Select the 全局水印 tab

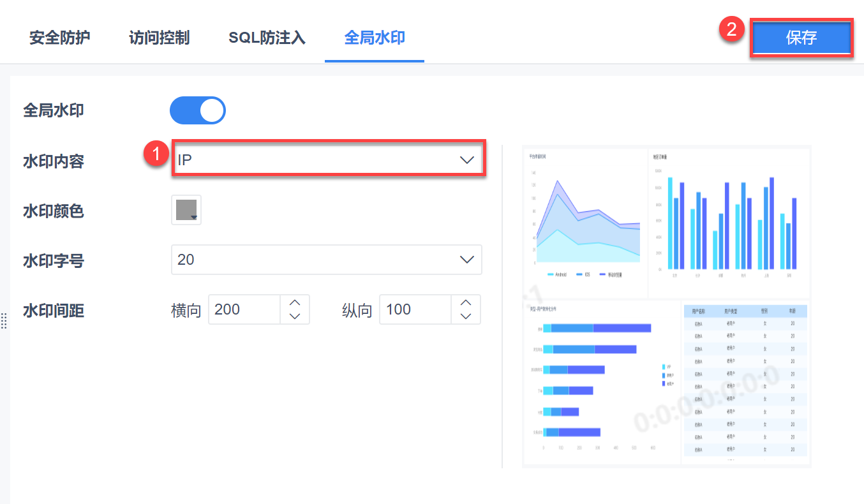point(375,38)
